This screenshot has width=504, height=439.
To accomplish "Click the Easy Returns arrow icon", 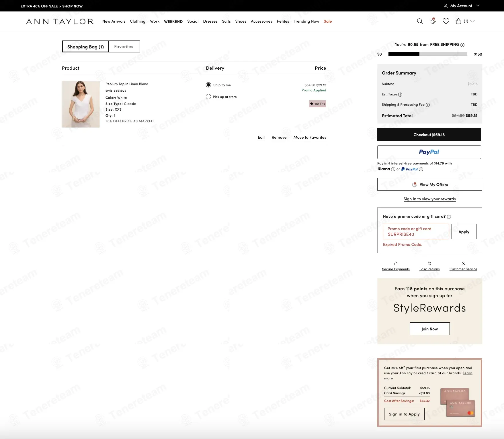I will (429, 263).
